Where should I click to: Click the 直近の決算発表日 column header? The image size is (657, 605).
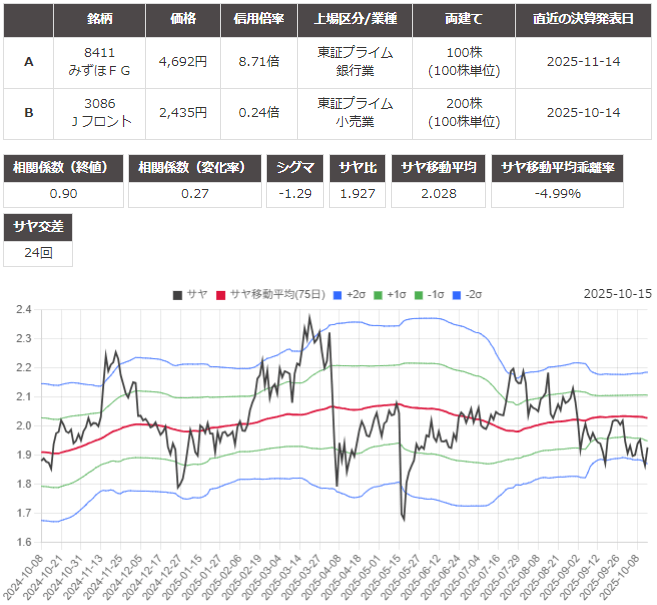coord(584,20)
